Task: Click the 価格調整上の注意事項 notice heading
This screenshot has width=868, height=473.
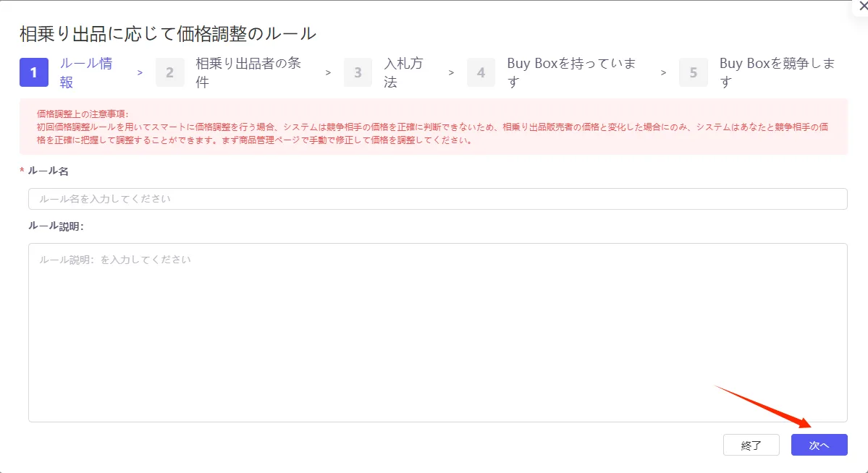Action: coord(83,114)
